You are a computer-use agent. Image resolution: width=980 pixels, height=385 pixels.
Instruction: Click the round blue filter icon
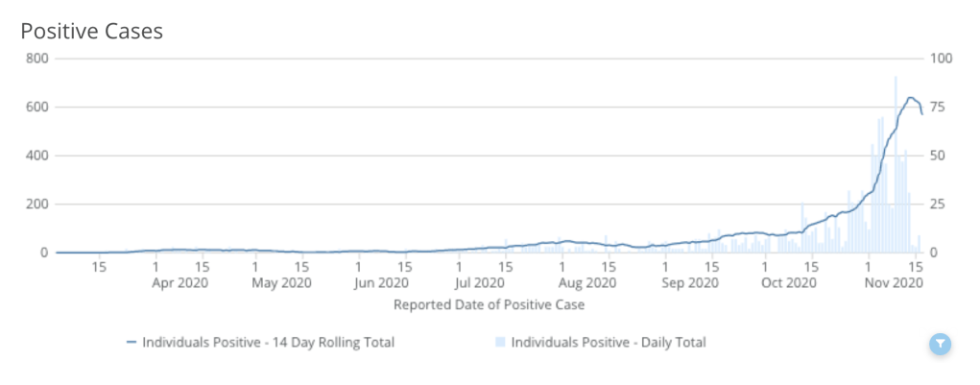[941, 344]
